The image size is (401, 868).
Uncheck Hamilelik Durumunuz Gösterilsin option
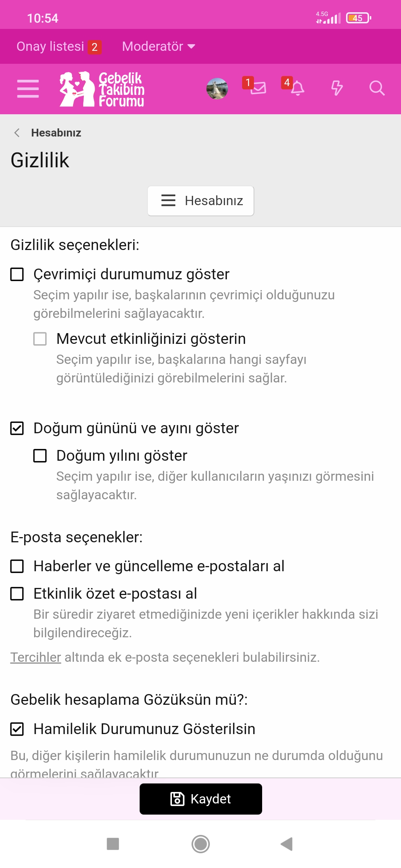click(x=17, y=729)
